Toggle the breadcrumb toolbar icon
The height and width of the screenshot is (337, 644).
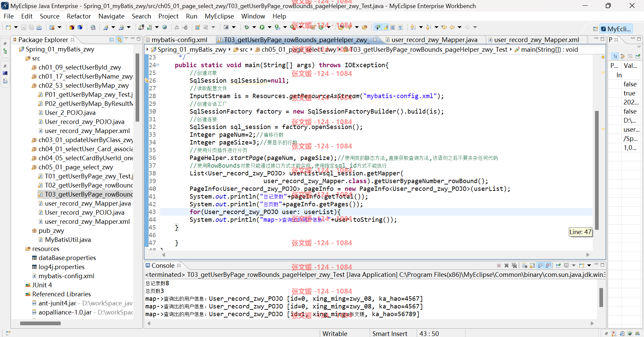pyautogui.click(x=378, y=27)
